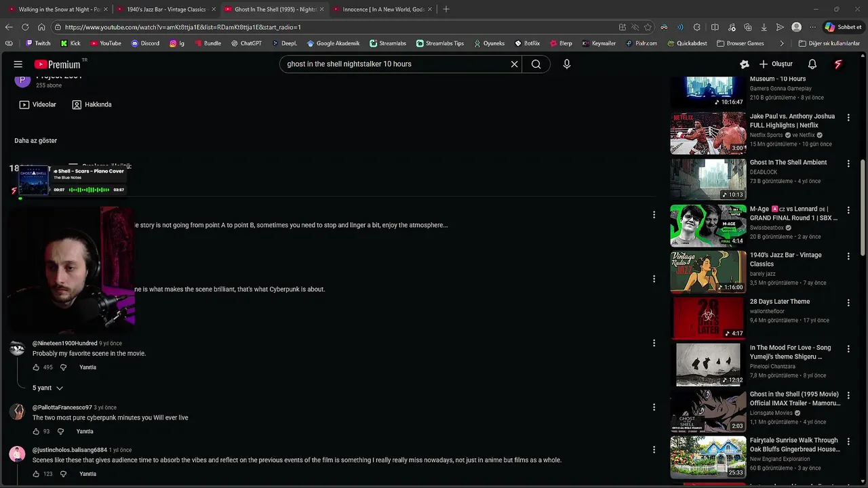Like the justincholos.balisang6884 comment
This screenshot has height=488, width=868.
click(x=36, y=474)
